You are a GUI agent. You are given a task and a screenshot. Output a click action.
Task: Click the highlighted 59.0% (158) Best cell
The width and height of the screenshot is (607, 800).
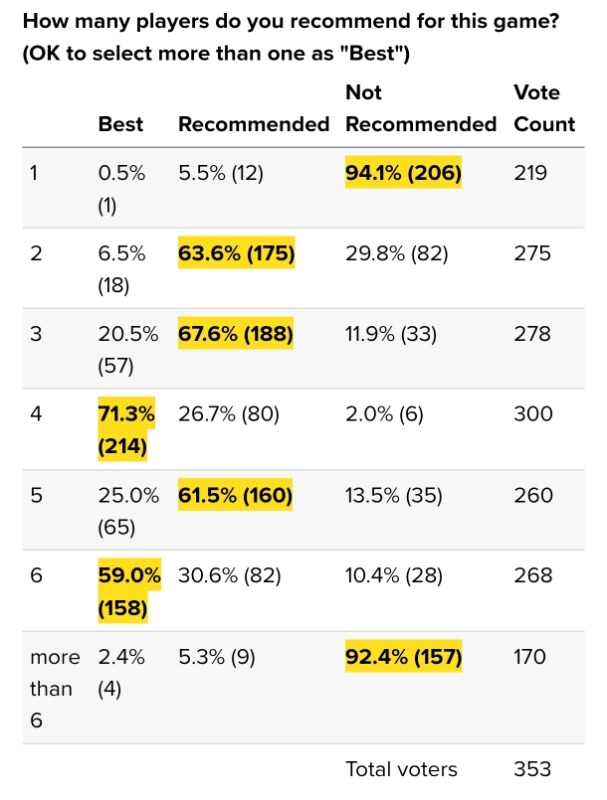[123, 590]
